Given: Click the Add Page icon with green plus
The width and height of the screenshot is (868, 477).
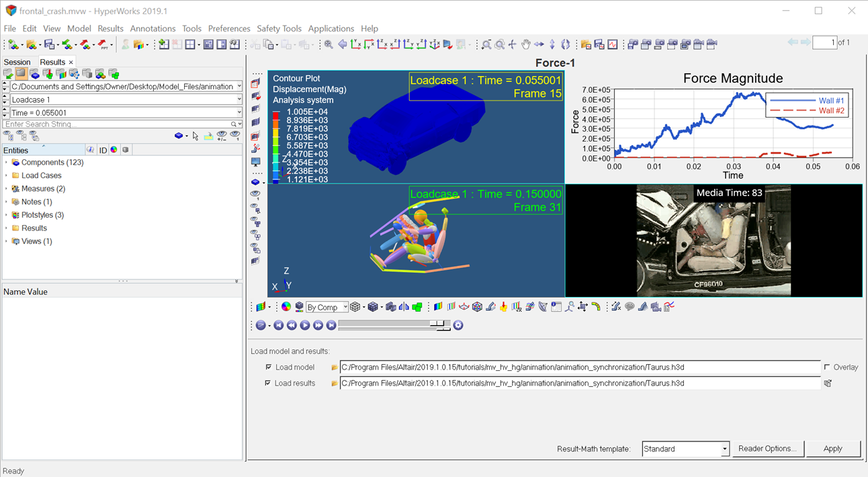Looking at the screenshot, I should (163, 44).
